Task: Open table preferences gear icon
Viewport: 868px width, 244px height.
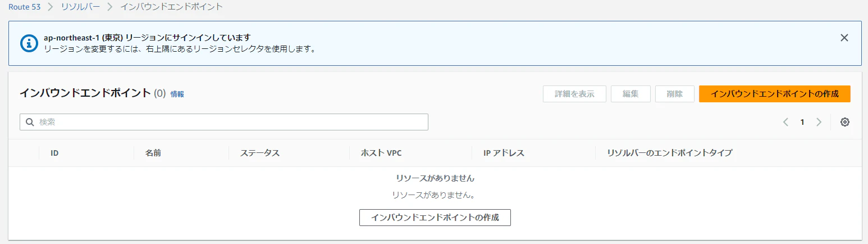Action: click(844, 122)
